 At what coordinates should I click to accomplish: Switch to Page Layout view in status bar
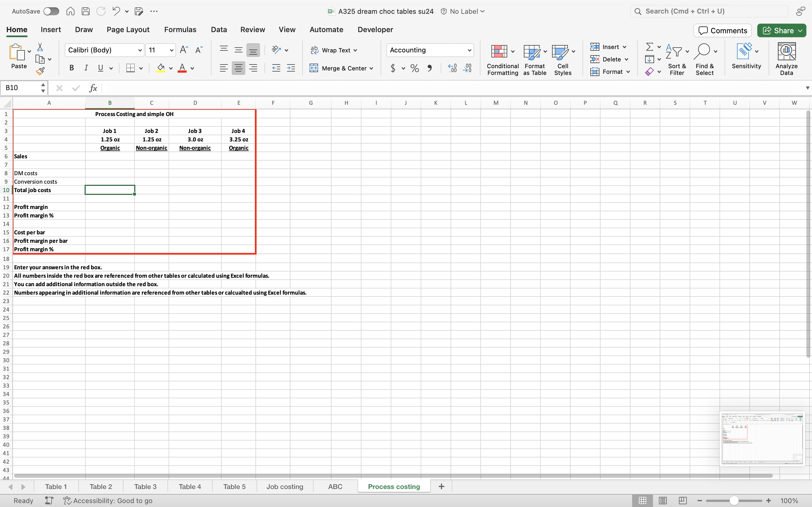662,500
